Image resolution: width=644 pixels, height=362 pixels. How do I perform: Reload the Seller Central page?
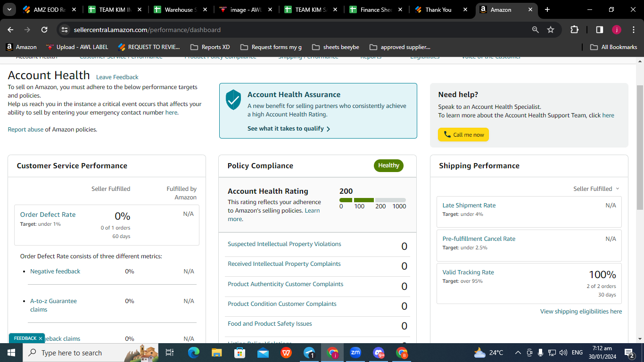[x=44, y=30]
